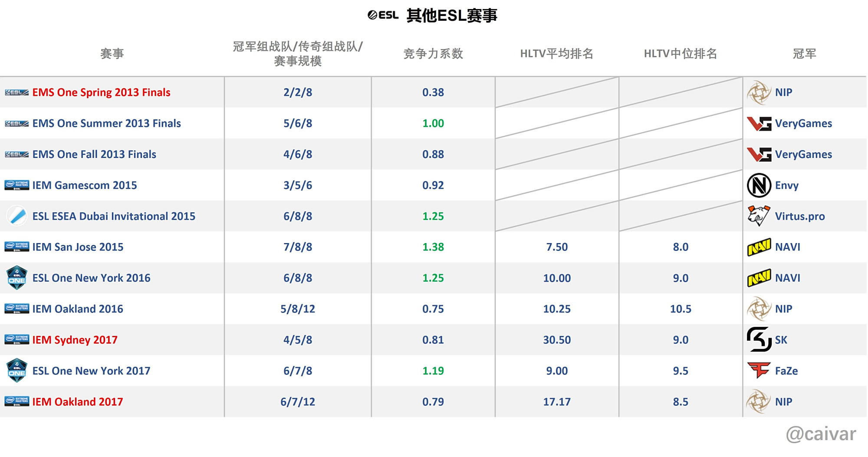Click the 冠军 column header
The width and height of the screenshot is (868, 457).
tap(804, 54)
